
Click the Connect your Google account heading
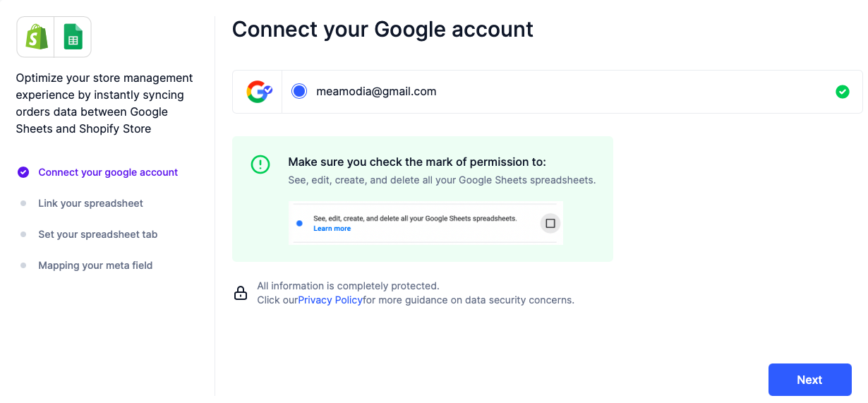[x=382, y=30]
